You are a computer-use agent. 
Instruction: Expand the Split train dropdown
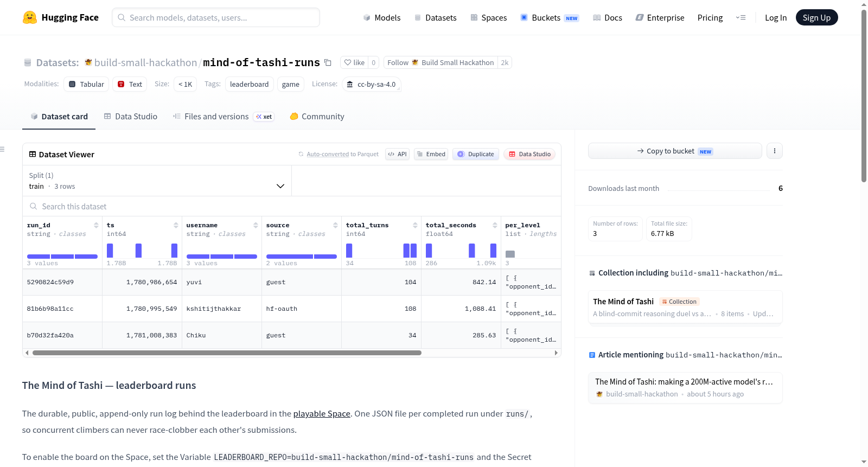coord(157,181)
